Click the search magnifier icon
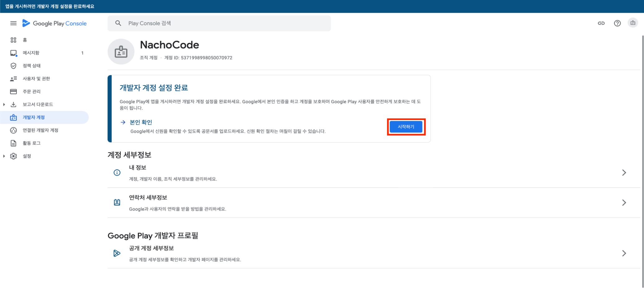The height and width of the screenshot is (291, 644). coord(118,23)
